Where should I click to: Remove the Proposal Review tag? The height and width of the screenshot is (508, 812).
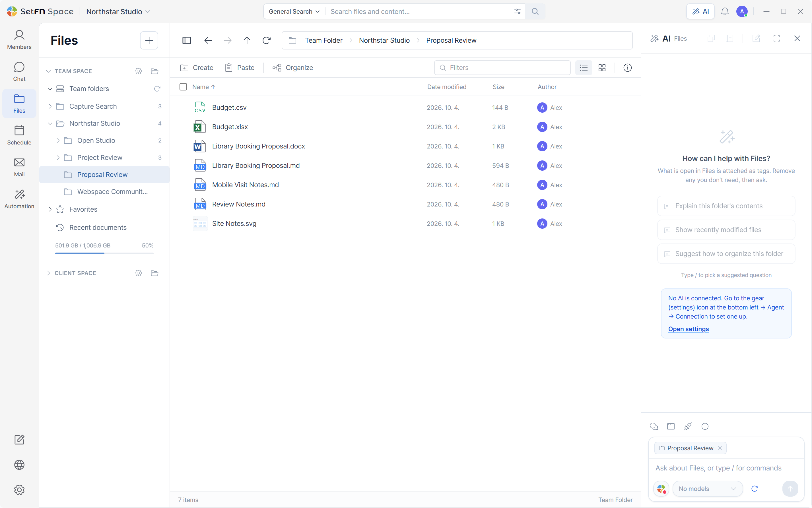720,448
